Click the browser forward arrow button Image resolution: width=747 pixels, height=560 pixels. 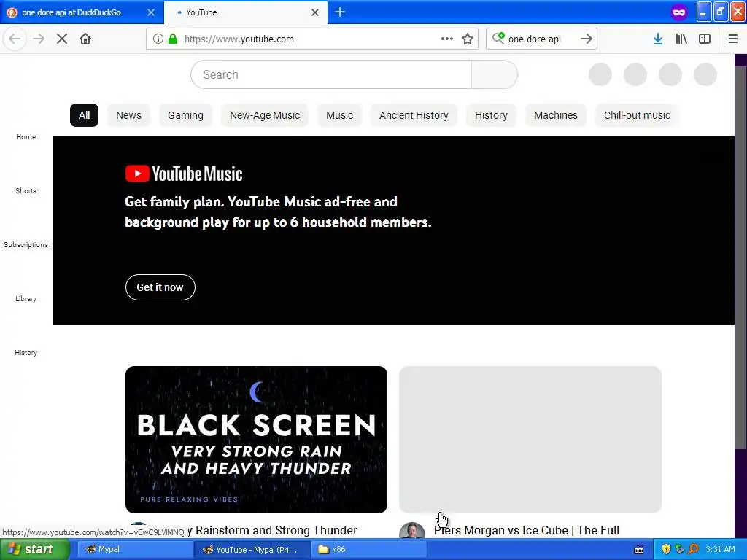(39, 39)
